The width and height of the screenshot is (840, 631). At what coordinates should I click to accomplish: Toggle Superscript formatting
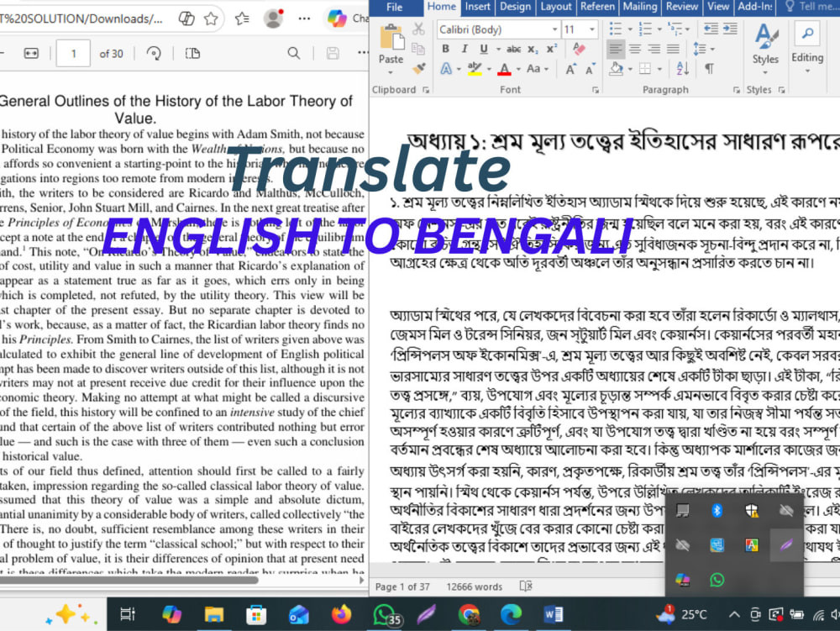(552, 49)
